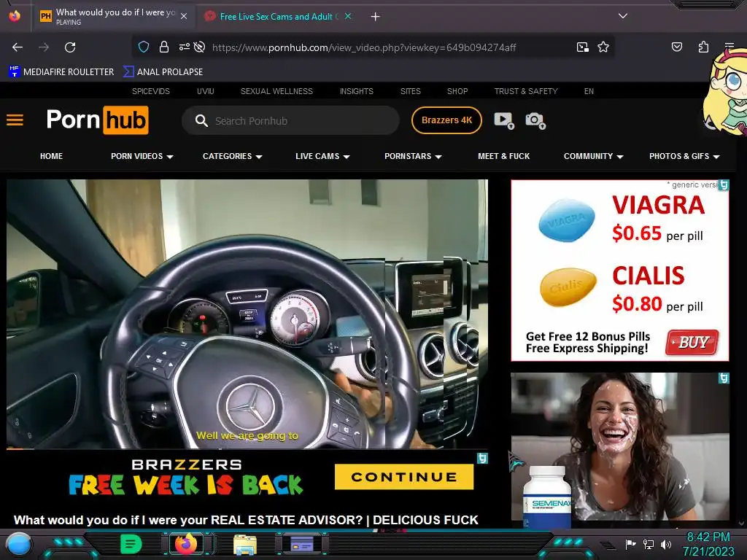Open the Action Center flag tray icon
The image size is (747, 560).
(x=631, y=544)
